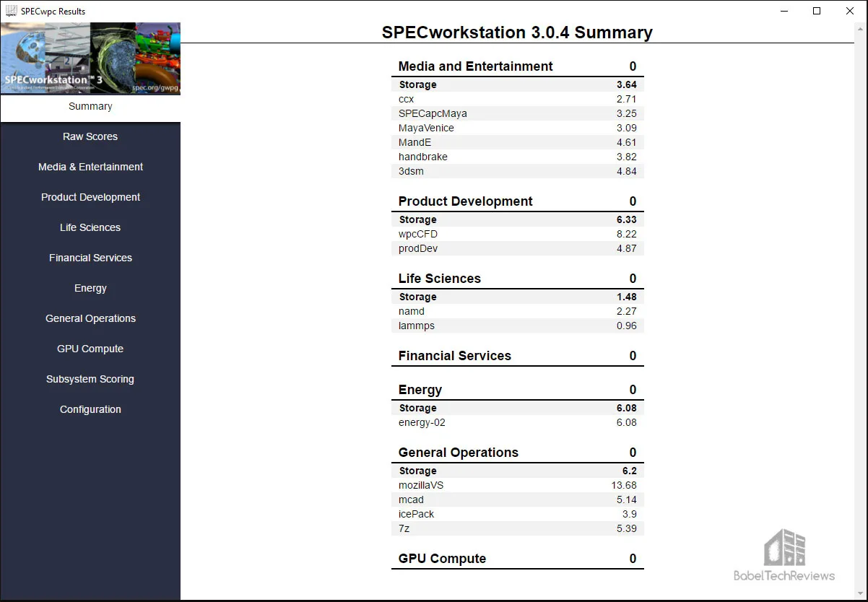Screen dimensions: 868x602
Task: Select the SPECapcMaya score 3.25
Action: pos(626,113)
